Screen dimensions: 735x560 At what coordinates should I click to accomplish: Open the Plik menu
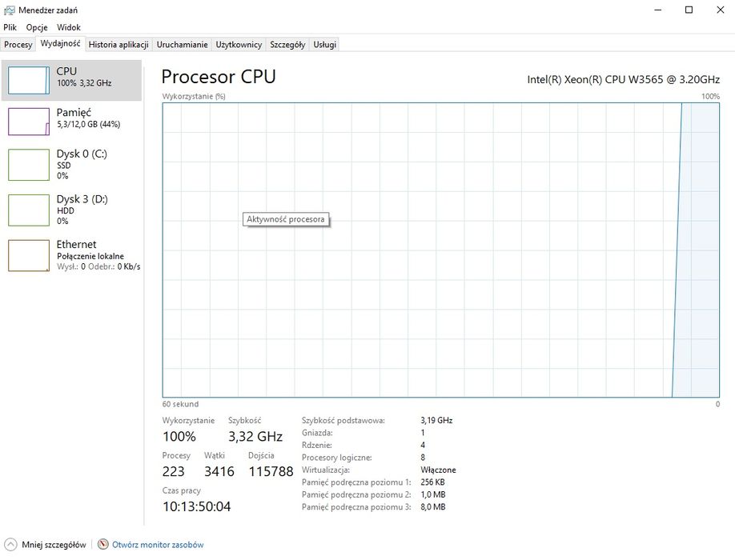coord(10,27)
